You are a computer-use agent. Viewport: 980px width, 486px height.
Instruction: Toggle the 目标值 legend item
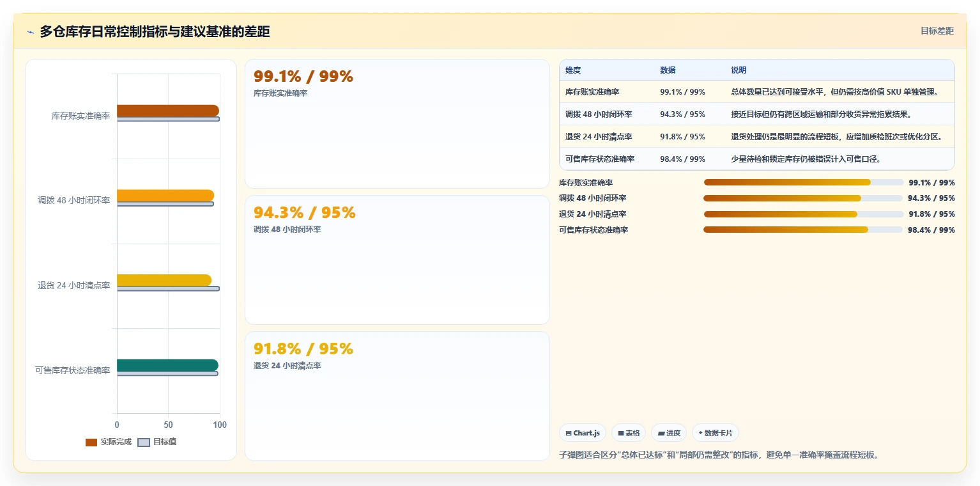click(157, 442)
